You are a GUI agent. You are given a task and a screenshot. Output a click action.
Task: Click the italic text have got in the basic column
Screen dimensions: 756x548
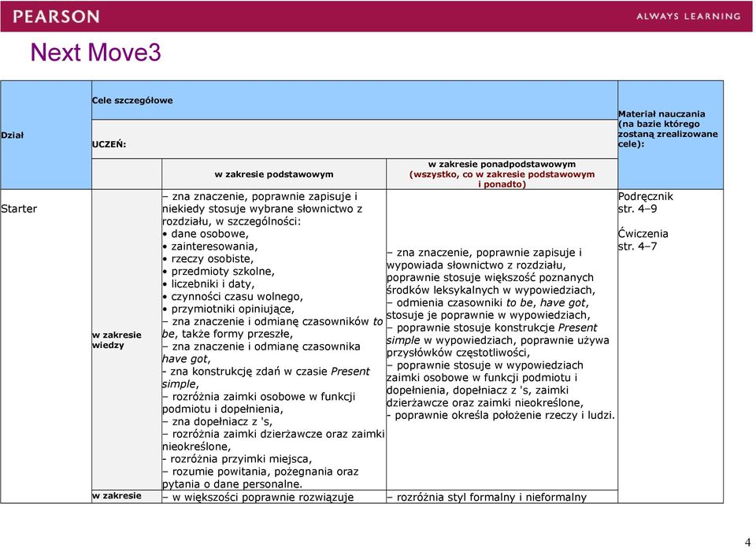pyautogui.click(x=186, y=359)
